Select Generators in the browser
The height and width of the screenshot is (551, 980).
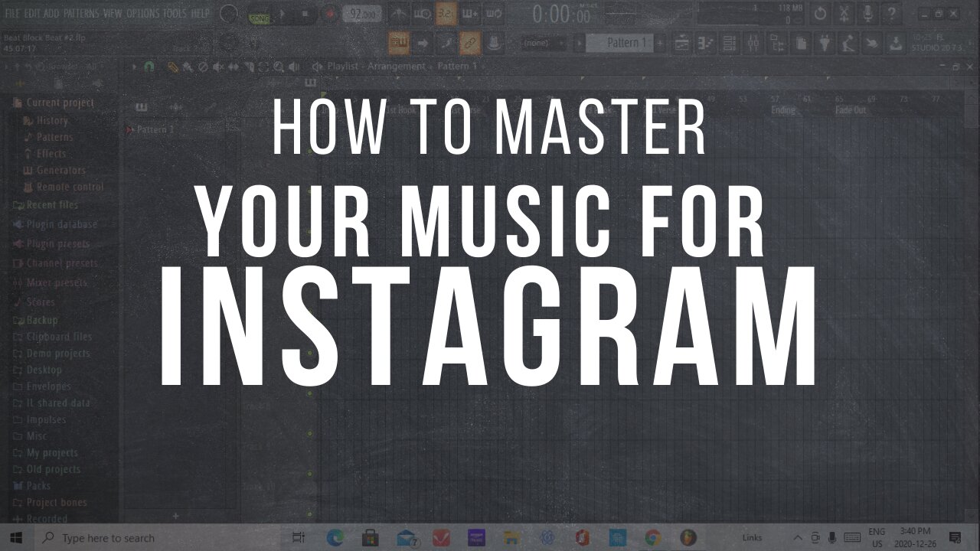(54, 170)
